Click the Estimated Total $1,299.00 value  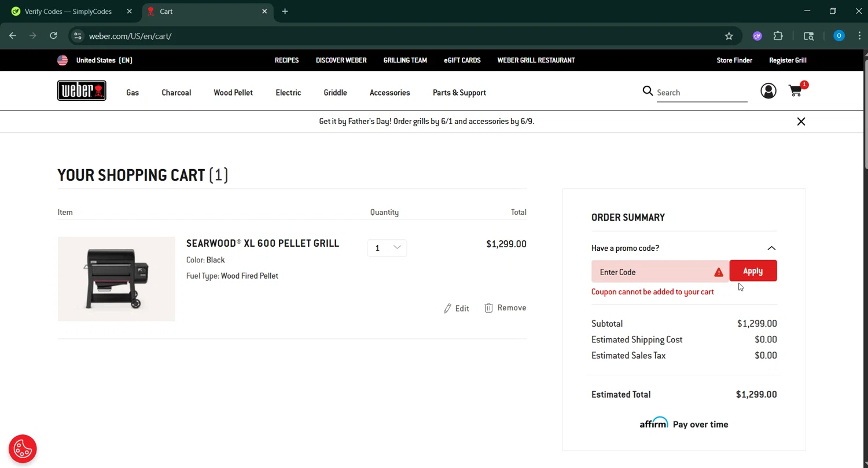coord(756,394)
